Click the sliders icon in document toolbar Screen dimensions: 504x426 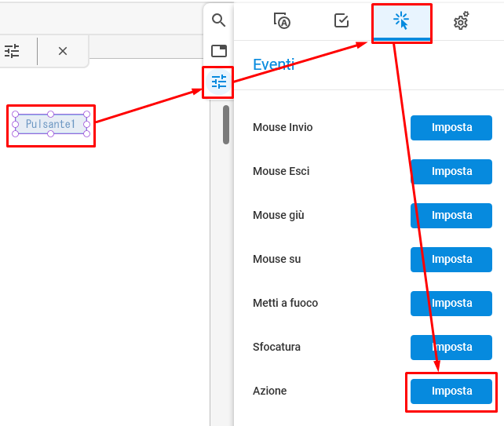(x=12, y=51)
